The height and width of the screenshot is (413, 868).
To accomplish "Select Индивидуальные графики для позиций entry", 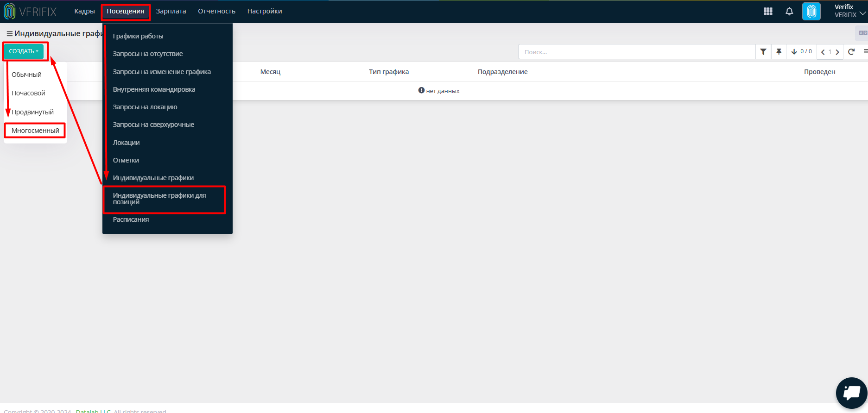I will (x=159, y=199).
